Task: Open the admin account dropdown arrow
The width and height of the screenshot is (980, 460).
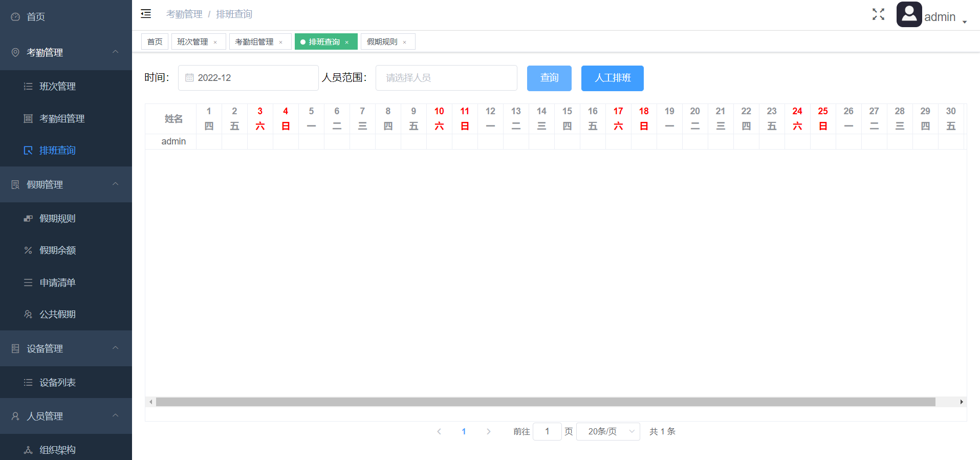Action: pos(965,22)
